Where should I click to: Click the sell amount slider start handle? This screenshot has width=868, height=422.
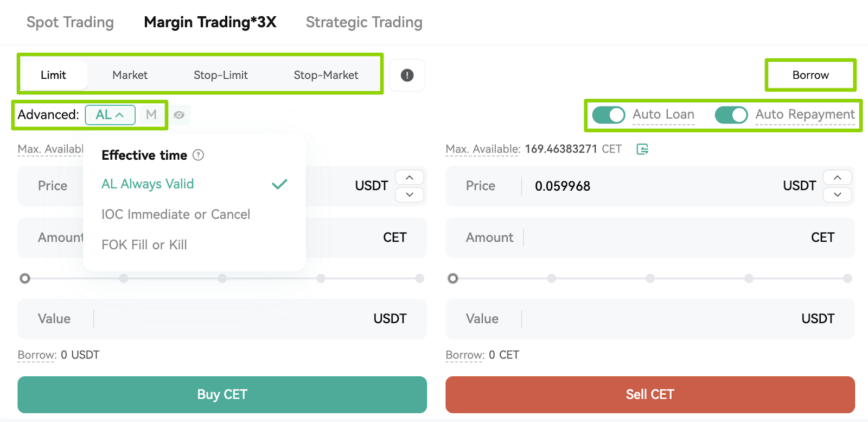coord(453,279)
